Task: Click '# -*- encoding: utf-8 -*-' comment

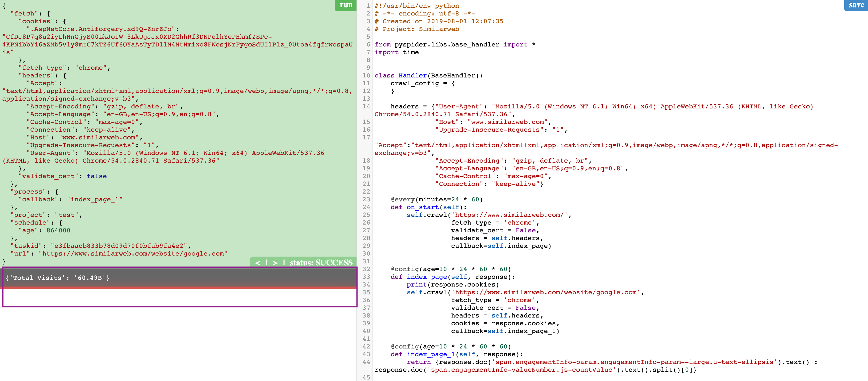Action: pos(425,13)
